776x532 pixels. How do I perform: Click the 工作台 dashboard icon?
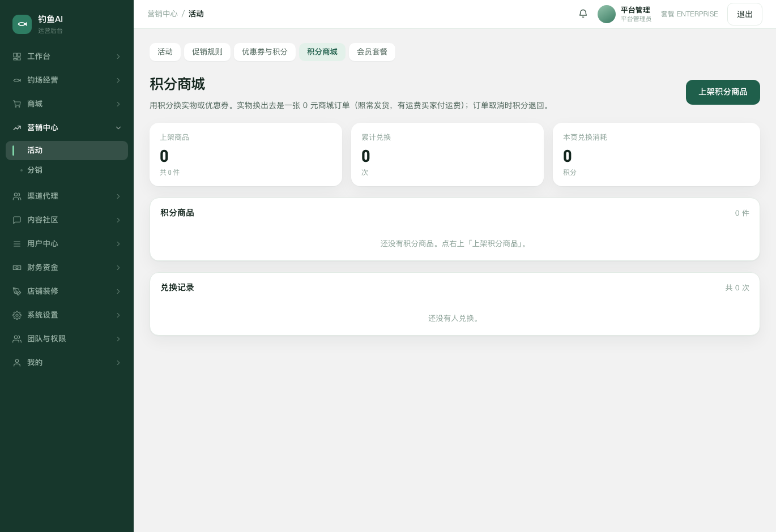pos(17,57)
